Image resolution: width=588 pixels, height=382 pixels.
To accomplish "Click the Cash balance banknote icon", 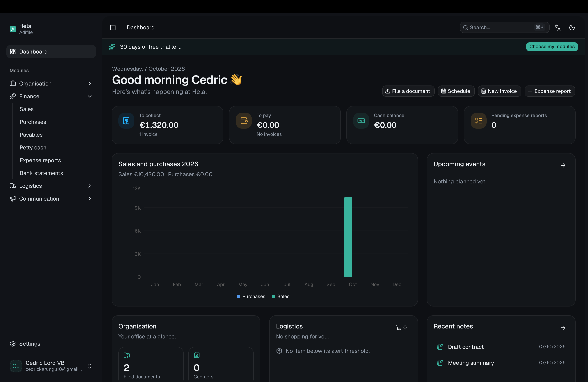I will tap(361, 120).
